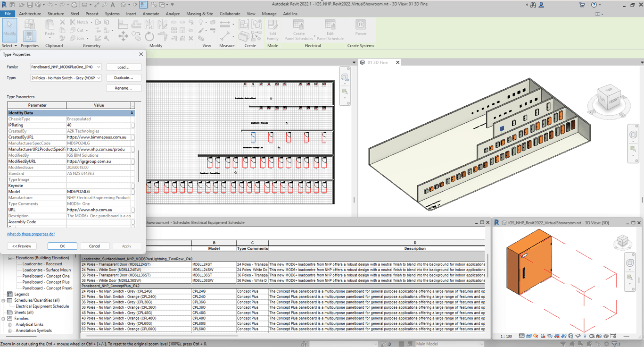Click the 2D zoom wheel in floor plan navigation bar
The image size is (644, 347).
point(345,77)
